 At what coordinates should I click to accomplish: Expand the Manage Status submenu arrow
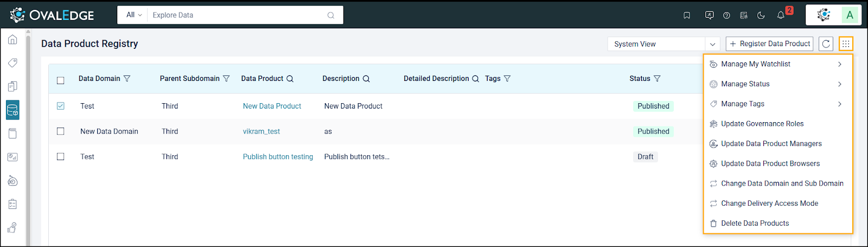click(x=839, y=84)
